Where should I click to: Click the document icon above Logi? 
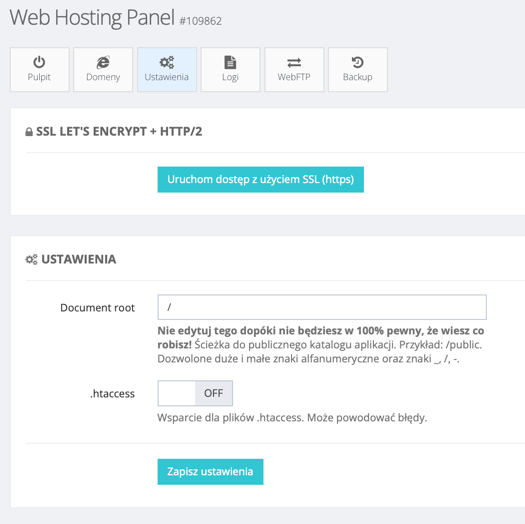coord(230,62)
